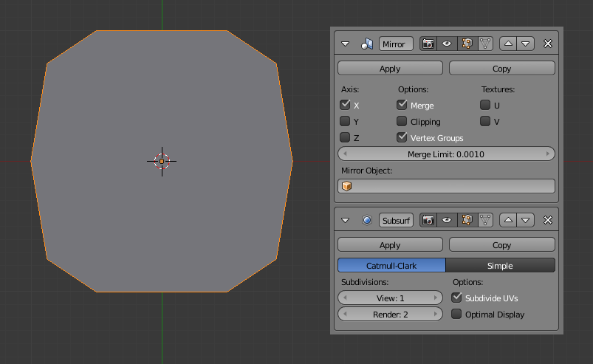Toggle Mirror modifier edit mode icon
This screenshot has width=593, height=364.
pyautogui.click(x=467, y=44)
